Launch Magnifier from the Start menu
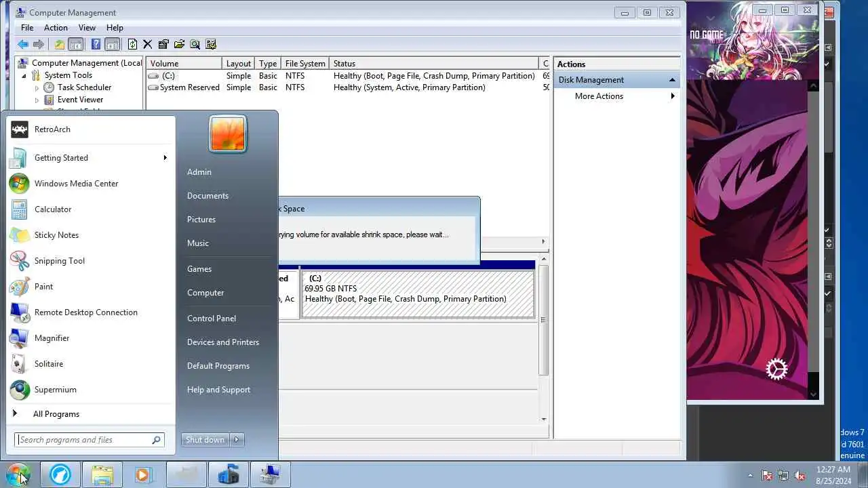This screenshot has width=868, height=488. pos(91,338)
